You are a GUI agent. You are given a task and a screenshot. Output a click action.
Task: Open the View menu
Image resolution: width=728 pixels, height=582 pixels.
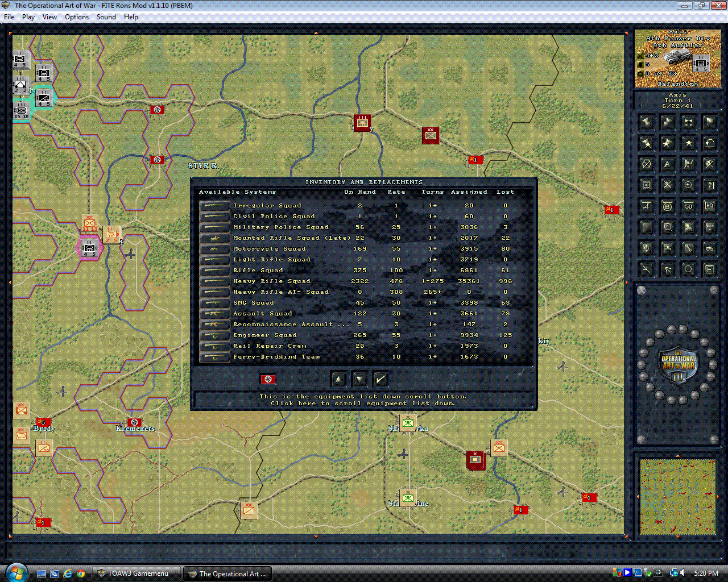(49, 17)
